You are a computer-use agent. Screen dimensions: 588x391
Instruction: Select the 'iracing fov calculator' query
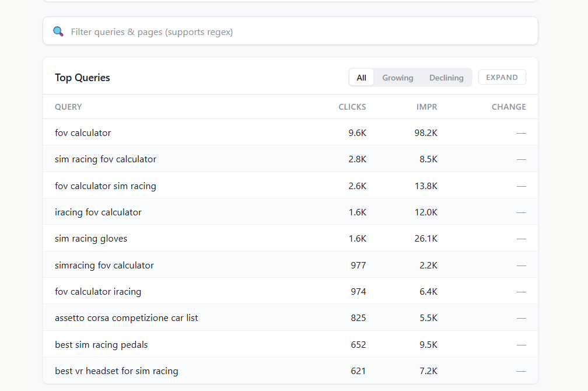(98, 212)
